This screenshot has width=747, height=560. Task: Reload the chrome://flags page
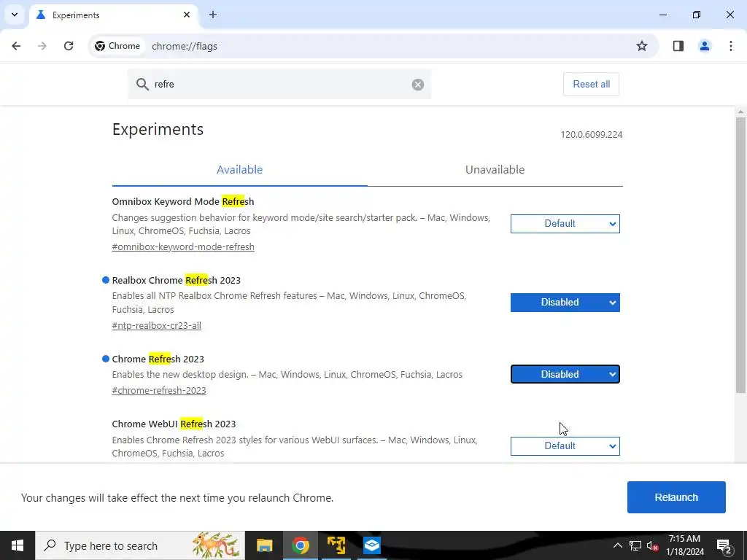point(69,46)
